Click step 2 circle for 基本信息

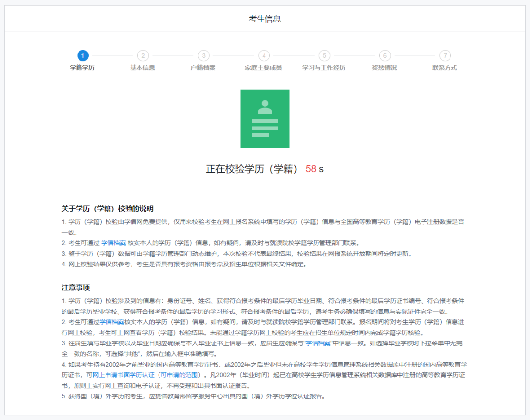143,56
